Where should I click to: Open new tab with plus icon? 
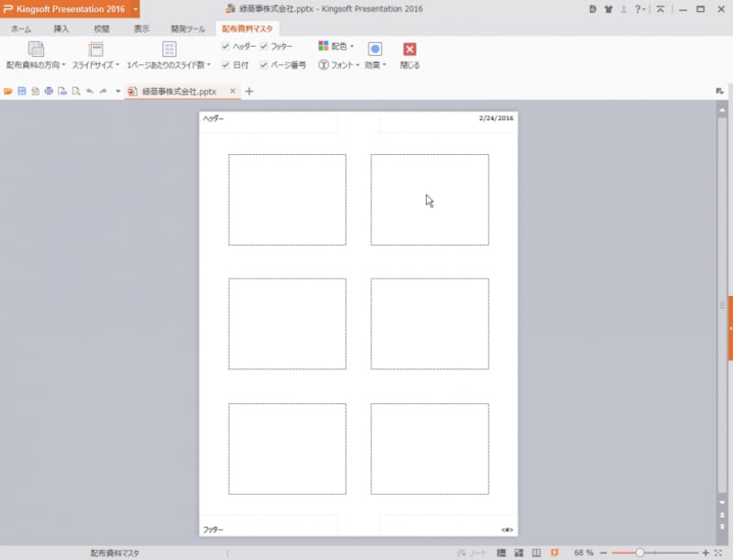click(249, 92)
